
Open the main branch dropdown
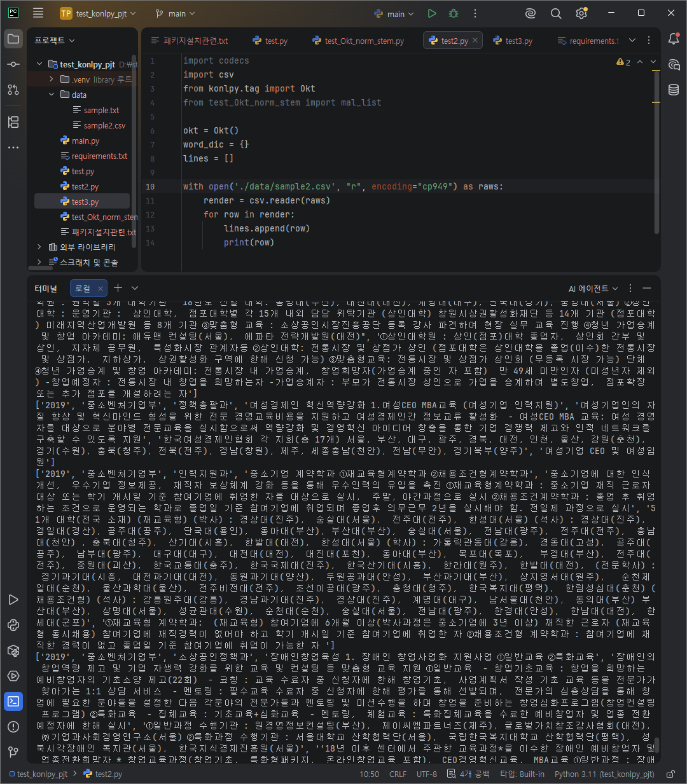click(x=175, y=13)
